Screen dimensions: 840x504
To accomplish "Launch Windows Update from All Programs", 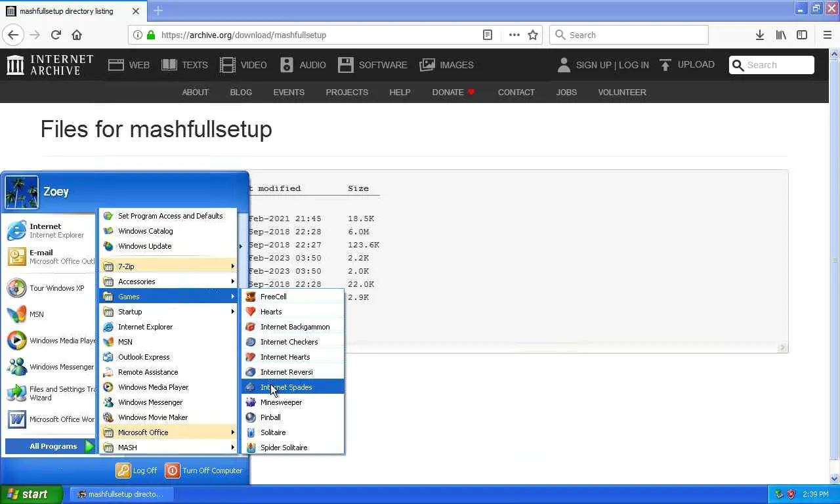I will coord(168,246).
